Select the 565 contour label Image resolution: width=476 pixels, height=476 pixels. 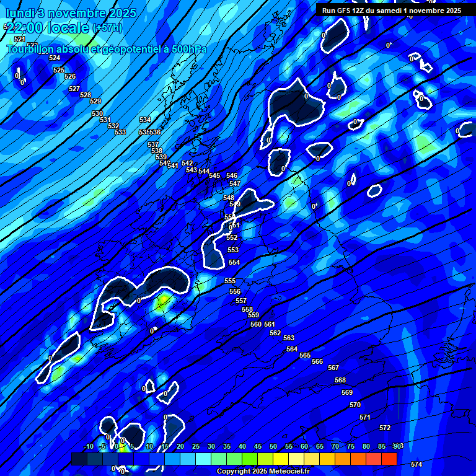(304, 355)
